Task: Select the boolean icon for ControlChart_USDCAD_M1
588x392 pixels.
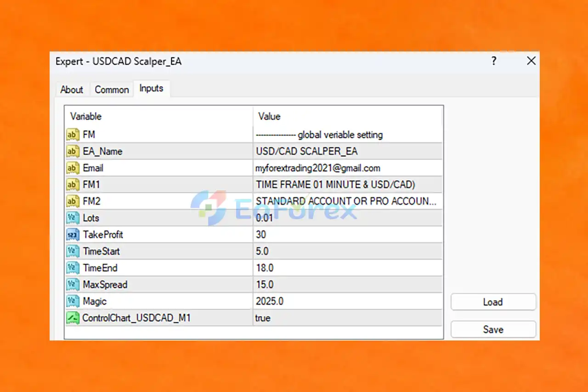Action: (73, 318)
